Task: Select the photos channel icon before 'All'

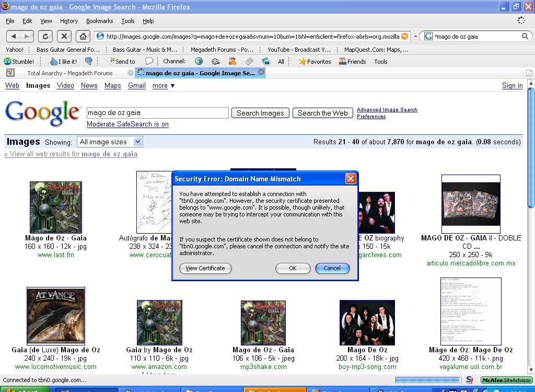Action: pos(266,62)
